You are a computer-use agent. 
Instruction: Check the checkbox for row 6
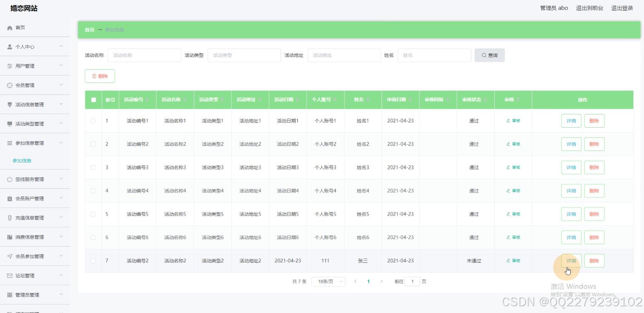93,238
